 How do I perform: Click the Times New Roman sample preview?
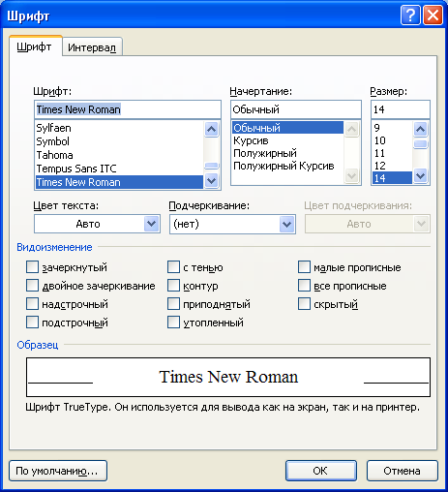point(228,377)
